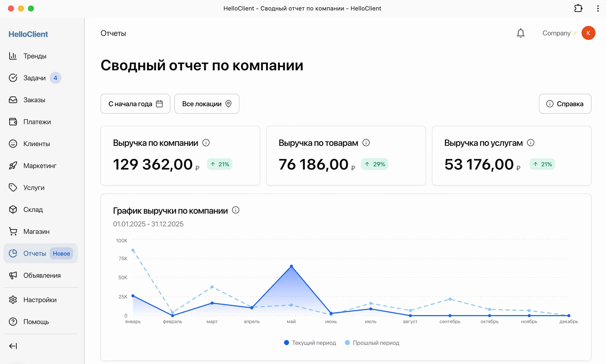606x364 pixels.
Task: Click the Справка button
Action: 565,104
